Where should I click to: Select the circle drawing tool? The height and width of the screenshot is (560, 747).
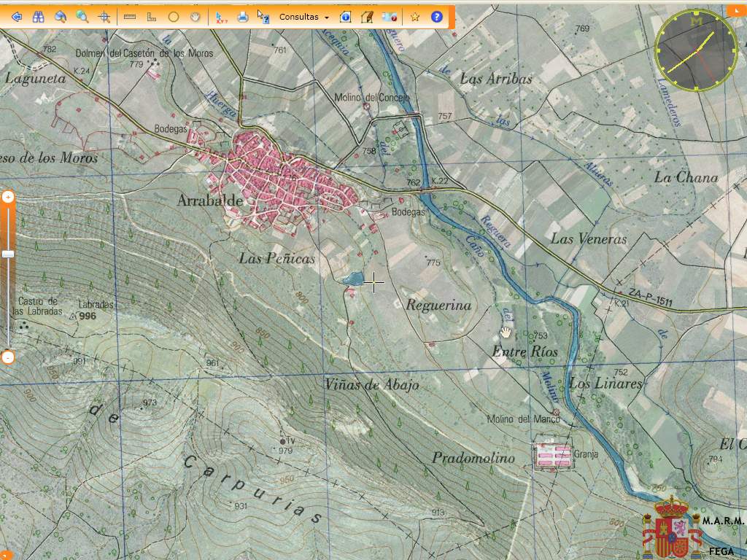[x=174, y=17]
